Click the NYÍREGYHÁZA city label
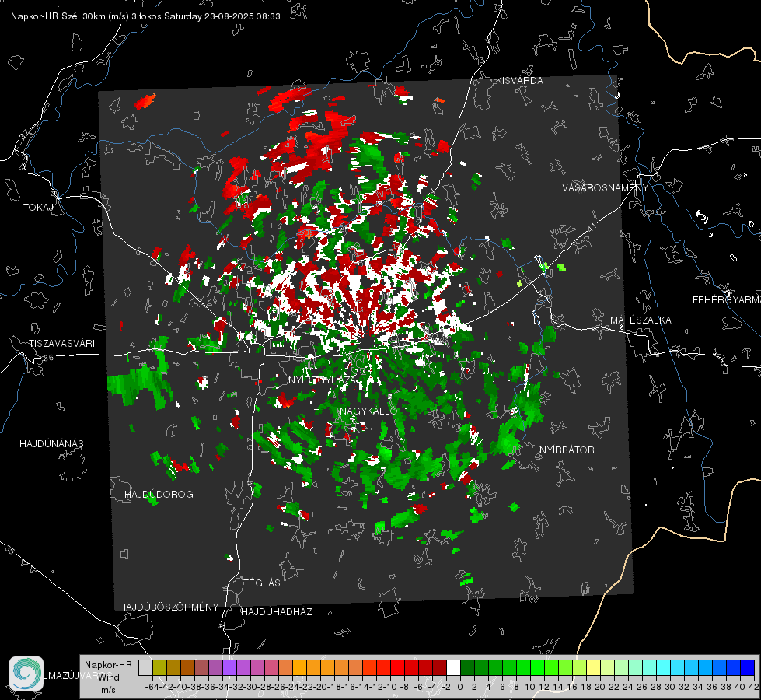 coord(324,380)
